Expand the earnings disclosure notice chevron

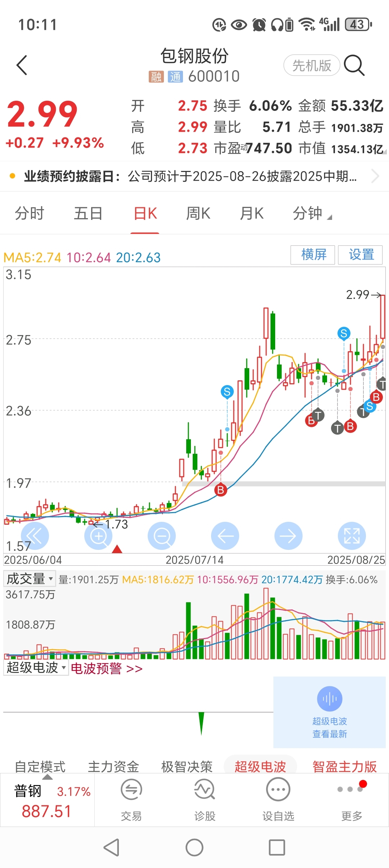click(x=375, y=176)
